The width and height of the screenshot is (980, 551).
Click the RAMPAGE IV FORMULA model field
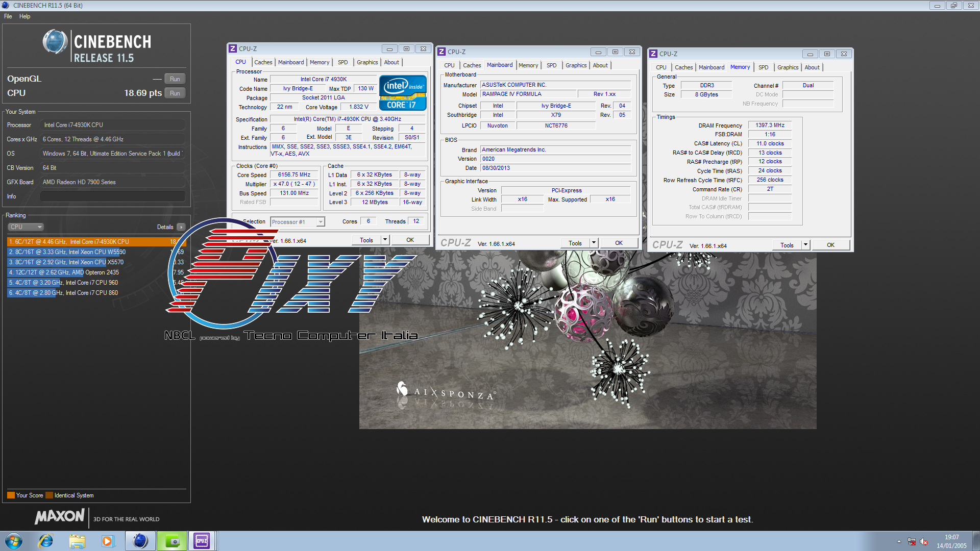click(x=528, y=94)
